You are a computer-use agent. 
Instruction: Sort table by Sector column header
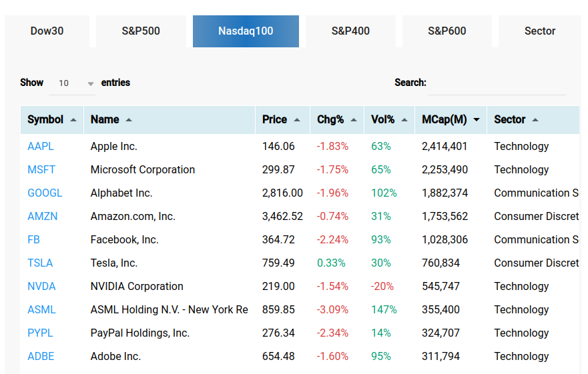pos(533,120)
